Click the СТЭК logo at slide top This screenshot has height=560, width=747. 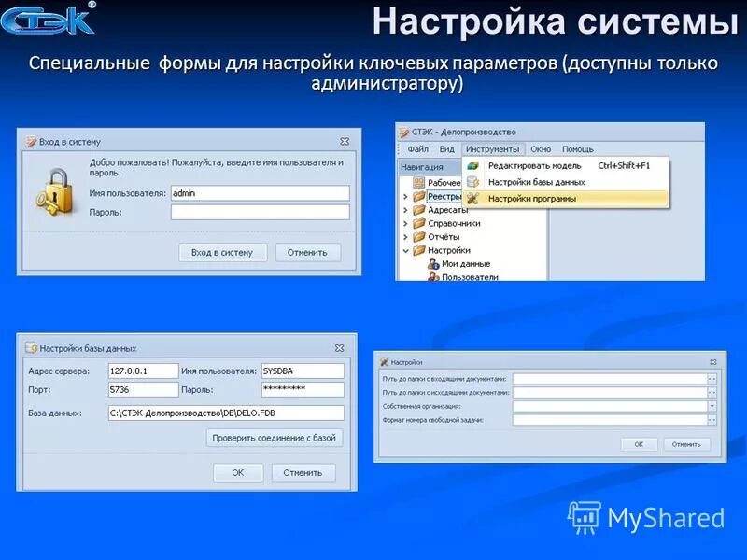(x=49, y=19)
